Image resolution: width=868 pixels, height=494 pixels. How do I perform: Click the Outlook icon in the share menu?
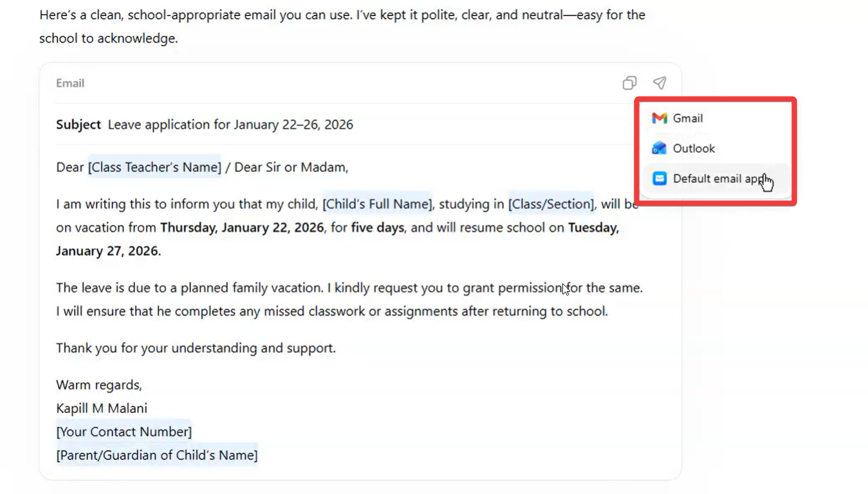[660, 148]
